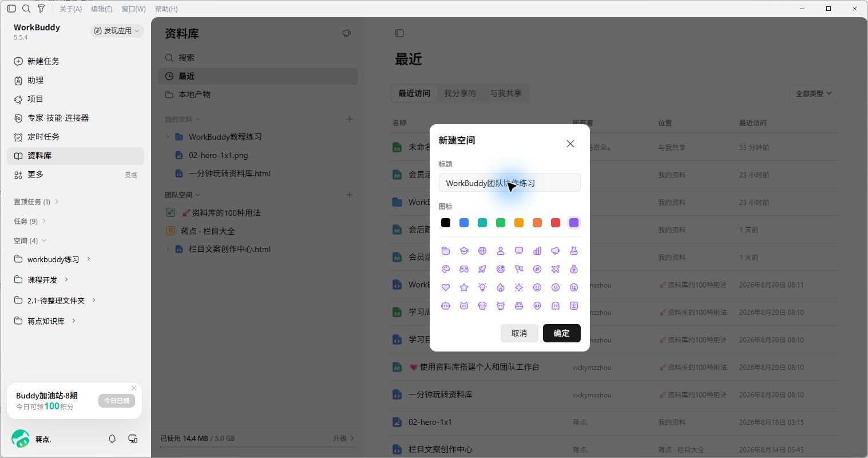
Task: Choose the black color swatch
Action: (x=446, y=223)
